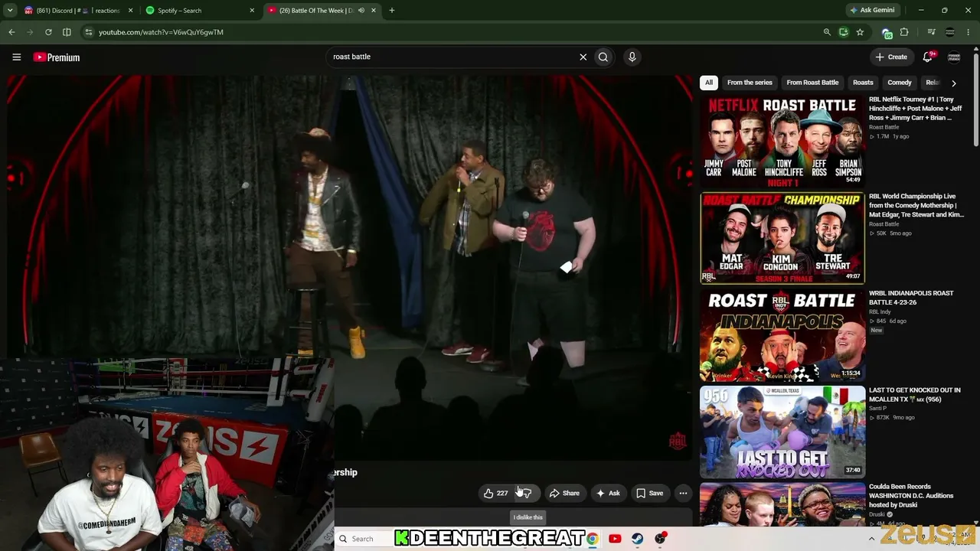Visit RBL Indy channel name
Screen dimensions: 980x551
pos(880,312)
